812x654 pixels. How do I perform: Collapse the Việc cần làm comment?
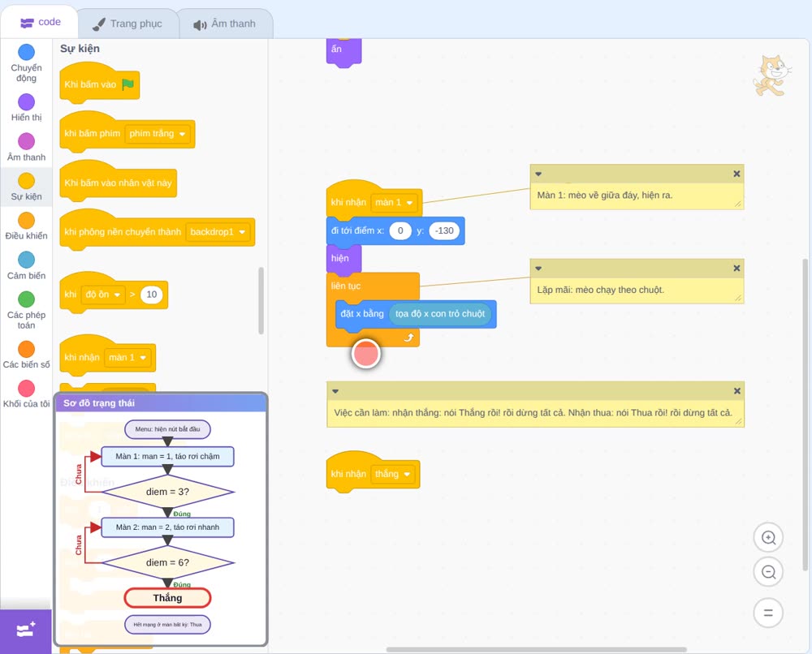335,391
